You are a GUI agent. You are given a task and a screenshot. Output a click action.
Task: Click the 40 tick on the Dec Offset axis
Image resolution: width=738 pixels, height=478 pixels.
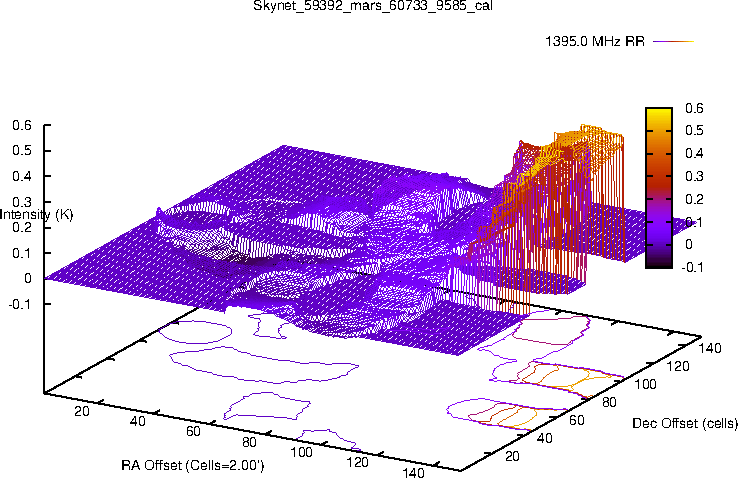[x=545, y=438]
